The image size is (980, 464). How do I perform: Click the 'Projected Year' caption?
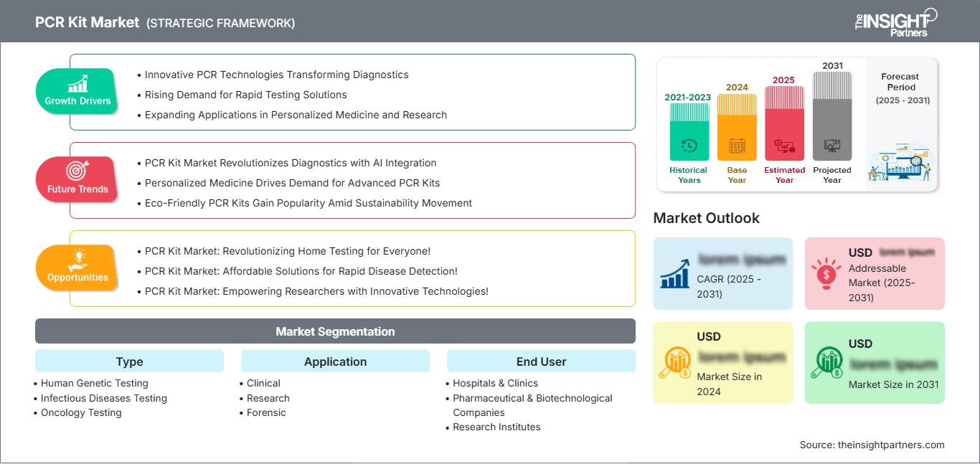(832, 175)
